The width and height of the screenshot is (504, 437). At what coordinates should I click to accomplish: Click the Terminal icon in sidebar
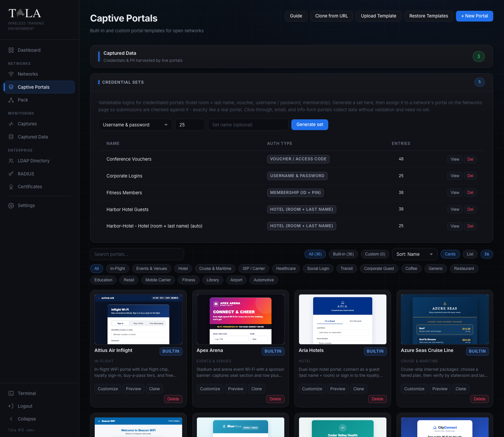pyautogui.click(x=11, y=393)
